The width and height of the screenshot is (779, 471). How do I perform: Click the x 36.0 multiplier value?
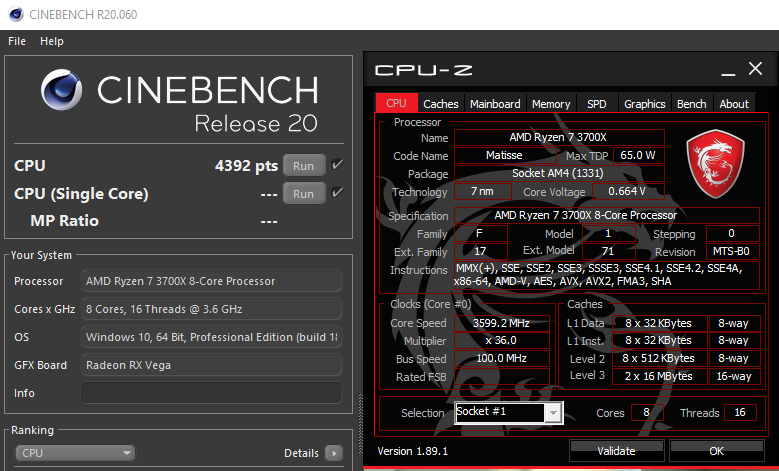click(502, 341)
